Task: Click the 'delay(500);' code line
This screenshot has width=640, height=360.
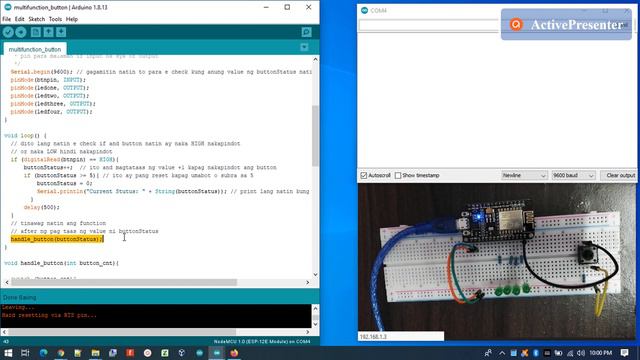Action: tap(42, 207)
